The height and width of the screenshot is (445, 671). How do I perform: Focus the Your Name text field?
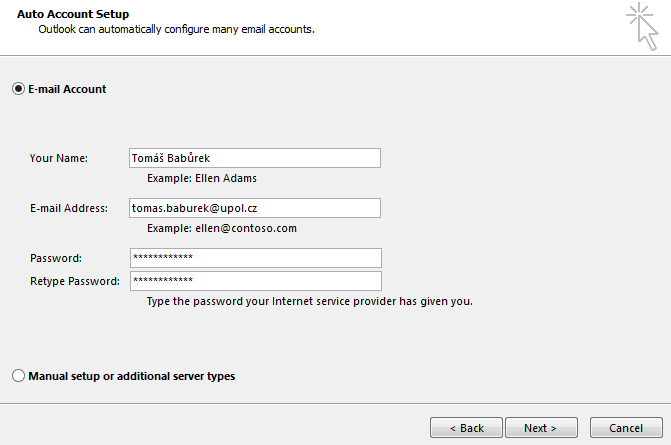(x=255, y=158)
